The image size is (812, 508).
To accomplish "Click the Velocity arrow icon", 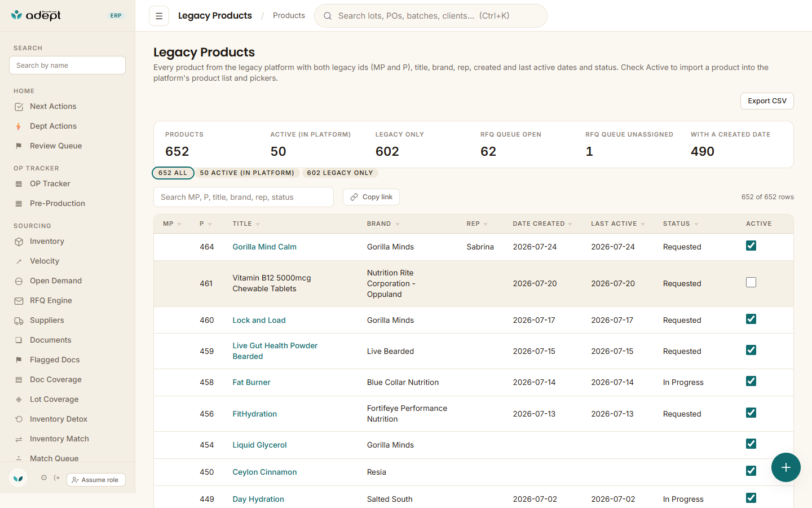I will coord(19,261).
